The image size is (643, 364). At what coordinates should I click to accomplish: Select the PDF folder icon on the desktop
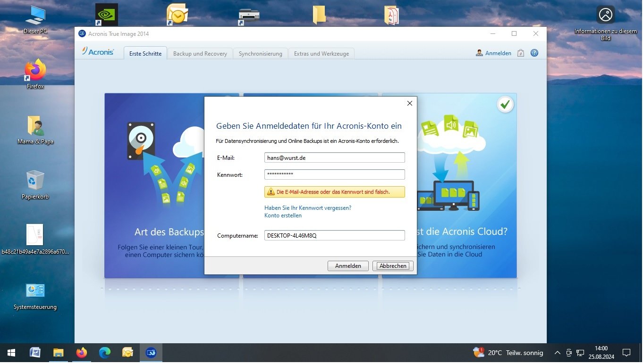[391, 15]
